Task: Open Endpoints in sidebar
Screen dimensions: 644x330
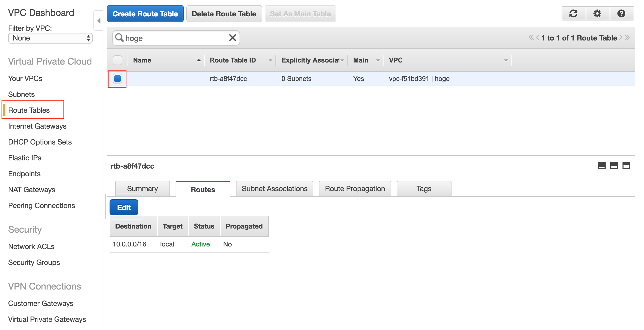Action: [x=24, y=174]
